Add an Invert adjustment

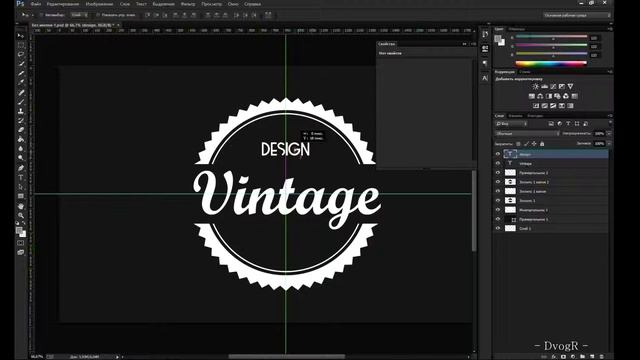536,106
